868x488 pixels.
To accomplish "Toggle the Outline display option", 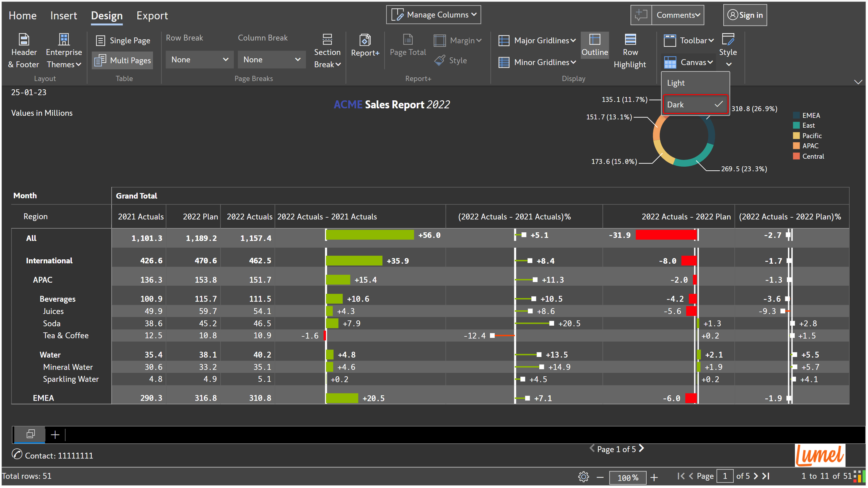I will [x=595, y=45].
